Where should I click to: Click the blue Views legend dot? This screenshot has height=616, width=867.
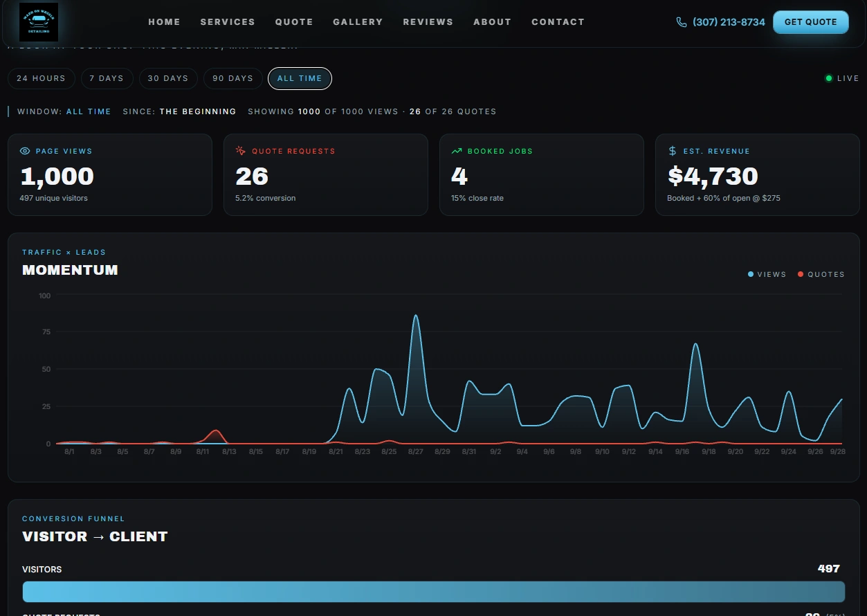coord(751,275)
